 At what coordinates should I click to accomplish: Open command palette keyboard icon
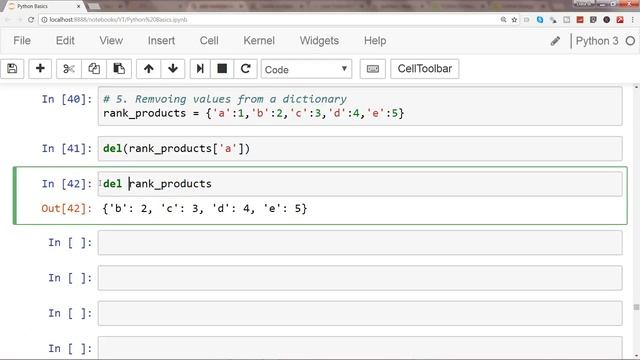click(373, 69)
